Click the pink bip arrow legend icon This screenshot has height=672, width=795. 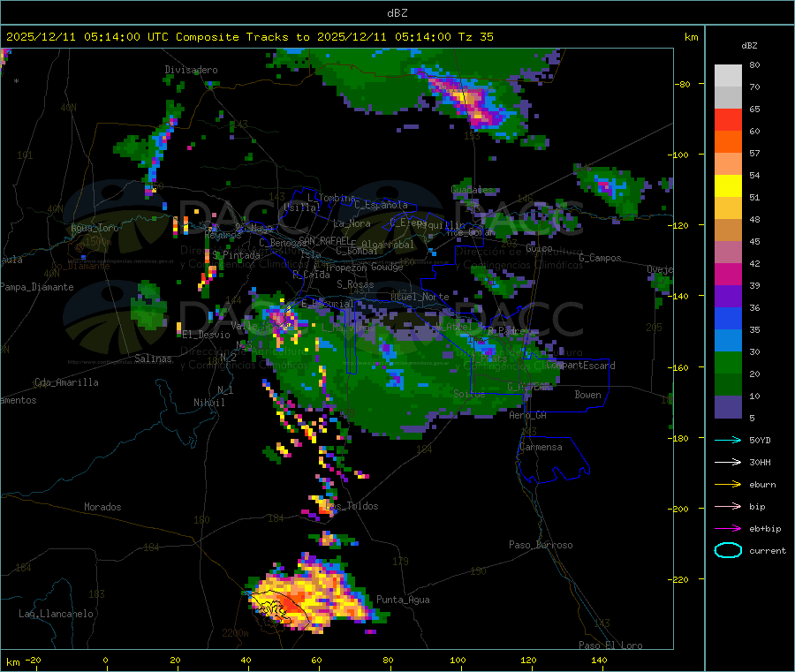728,506
